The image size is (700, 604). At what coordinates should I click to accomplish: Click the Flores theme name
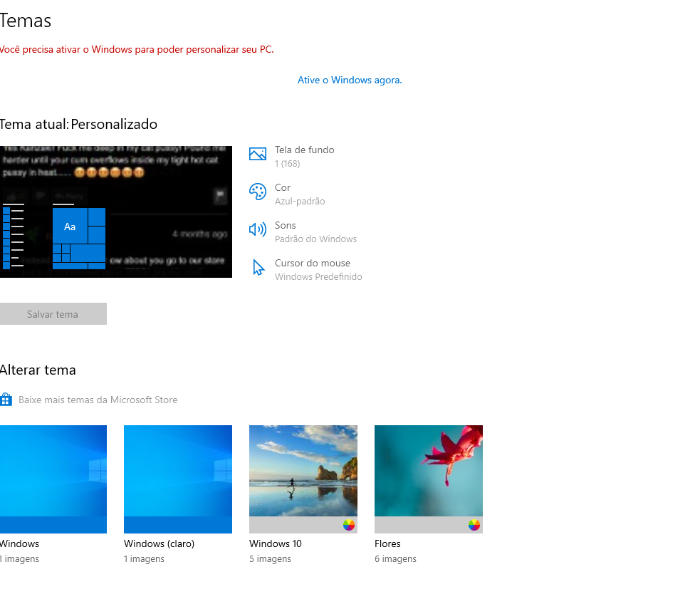(387, 543)
